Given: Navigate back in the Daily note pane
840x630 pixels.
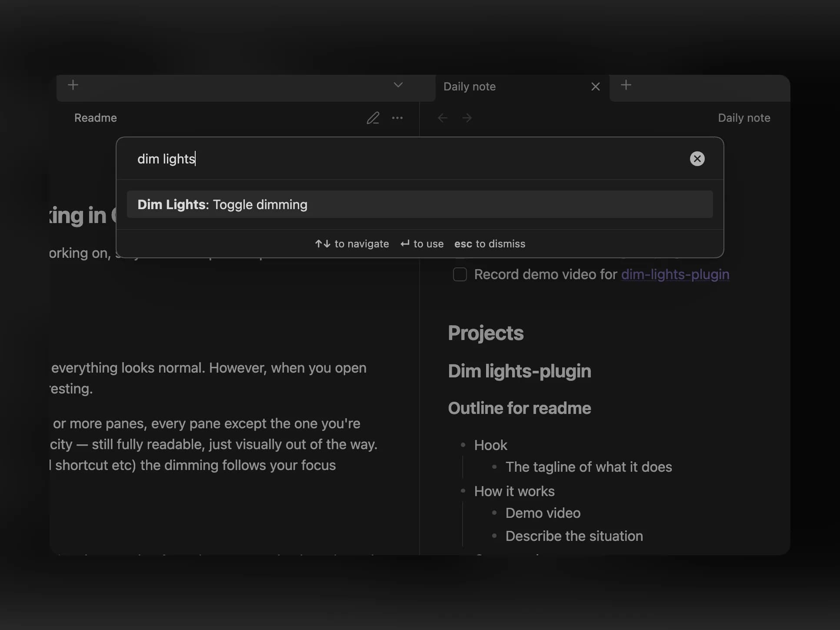Looking at the screenshot, I should pyautogui.click(x=443, y=118).
